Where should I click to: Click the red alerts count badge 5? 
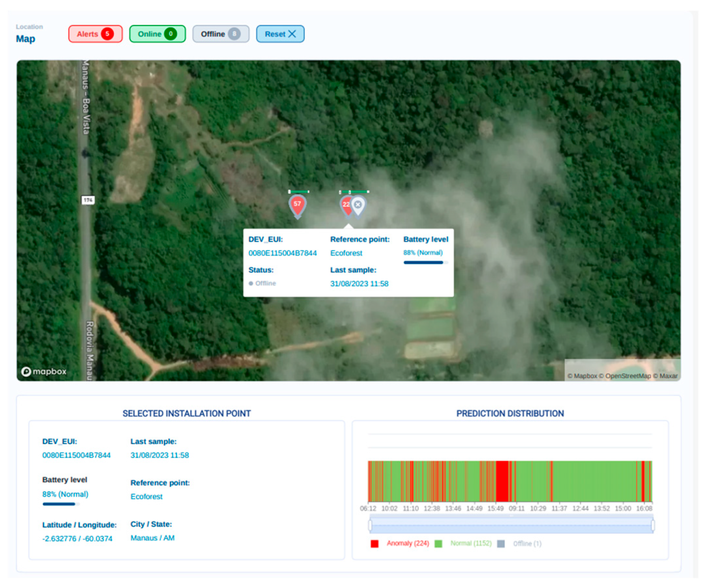[x=107, y=34]
